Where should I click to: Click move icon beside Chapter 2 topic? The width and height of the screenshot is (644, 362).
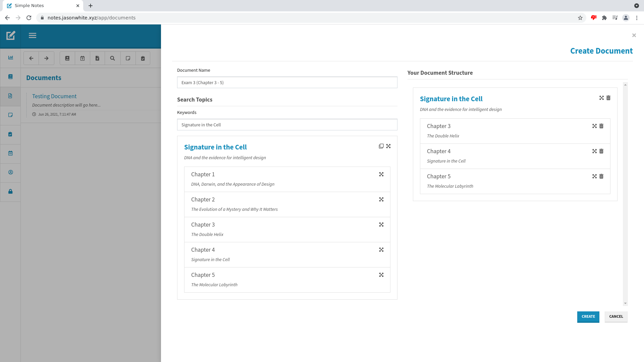tap(381, 199)
